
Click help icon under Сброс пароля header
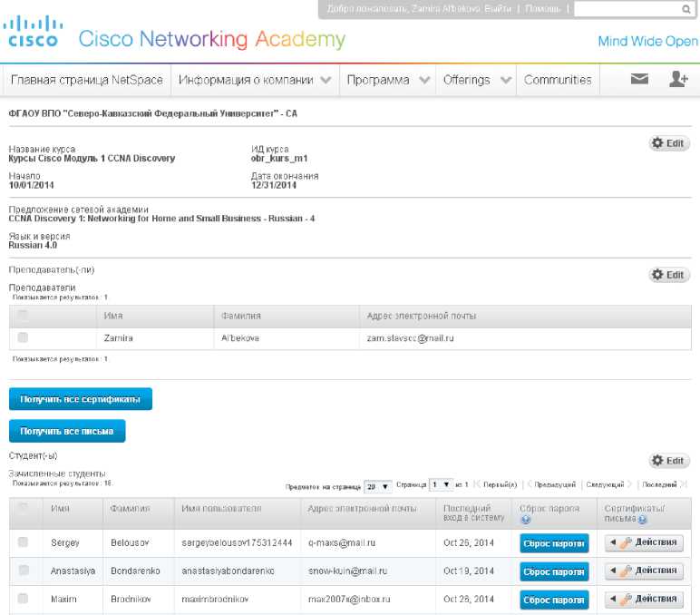(525, 519)
